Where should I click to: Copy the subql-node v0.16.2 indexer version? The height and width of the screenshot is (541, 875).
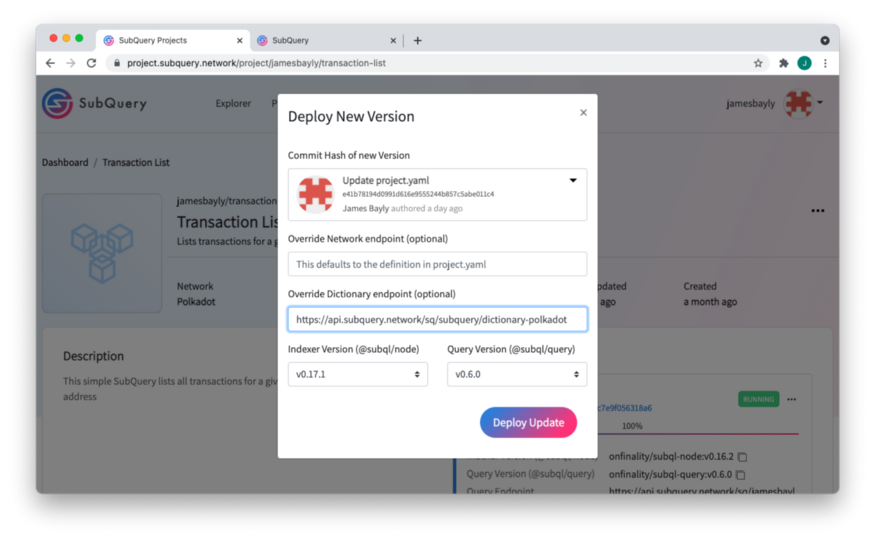(743, 457)
